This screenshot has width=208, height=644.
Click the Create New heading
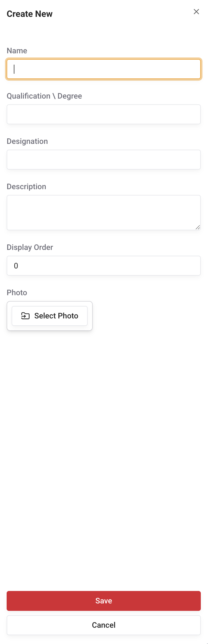pos(30,14)
